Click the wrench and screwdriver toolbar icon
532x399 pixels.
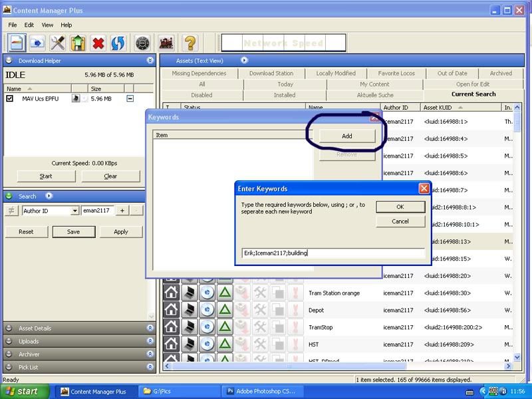pos(58,43)
